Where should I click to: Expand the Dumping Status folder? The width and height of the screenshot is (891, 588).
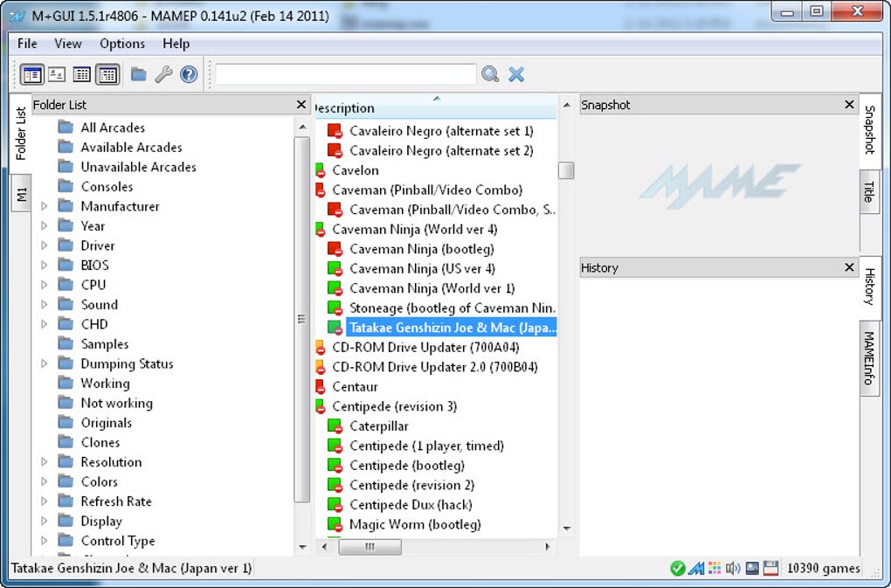tap(45, 363)
